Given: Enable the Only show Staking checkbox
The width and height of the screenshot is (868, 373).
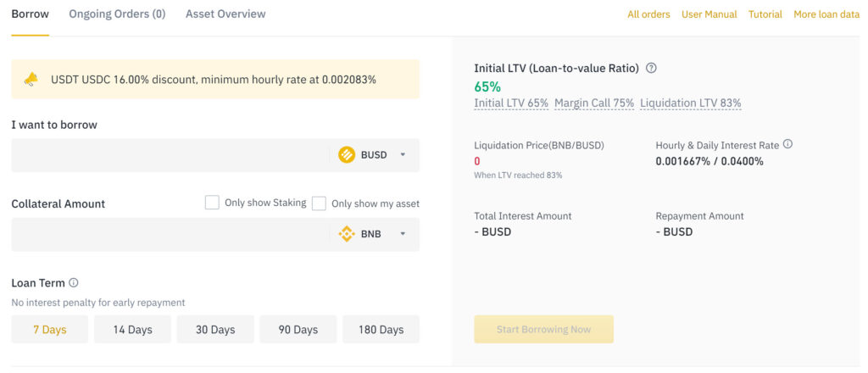Looking at the screenshot, I should 212,203.
